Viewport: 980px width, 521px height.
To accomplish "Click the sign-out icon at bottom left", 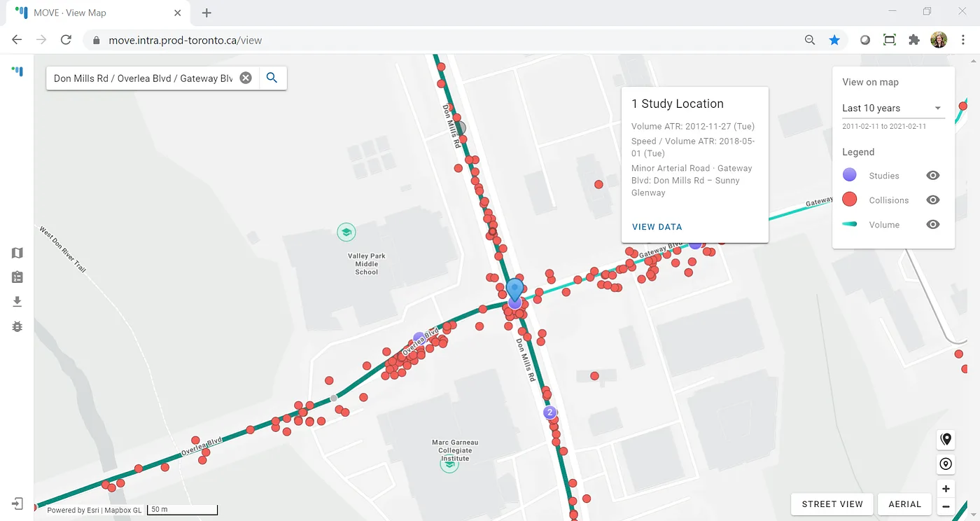I will [x=17, y=503].
